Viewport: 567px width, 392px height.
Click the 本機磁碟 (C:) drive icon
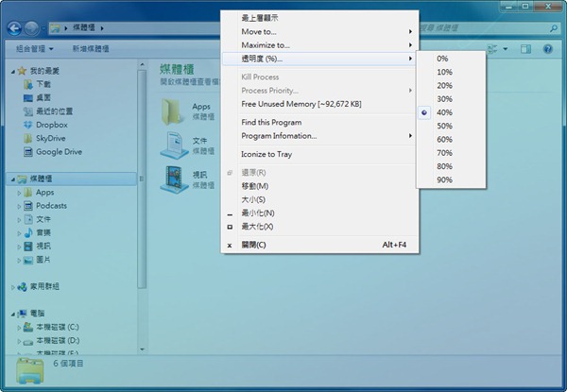pos(27,327)
